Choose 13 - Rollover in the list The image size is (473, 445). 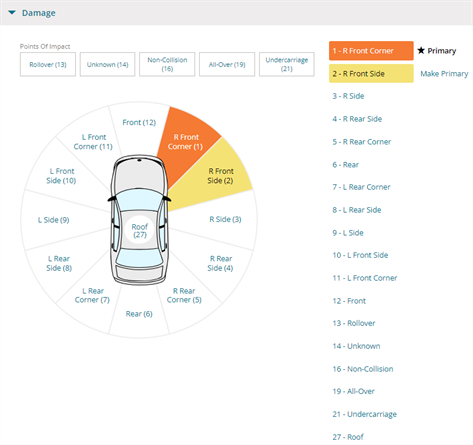[354, 323]
